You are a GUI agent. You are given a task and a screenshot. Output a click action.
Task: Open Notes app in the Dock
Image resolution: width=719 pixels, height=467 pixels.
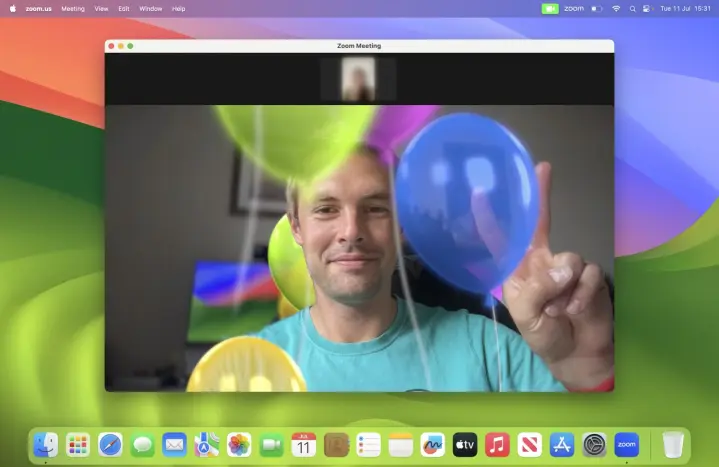coord(400,445)
